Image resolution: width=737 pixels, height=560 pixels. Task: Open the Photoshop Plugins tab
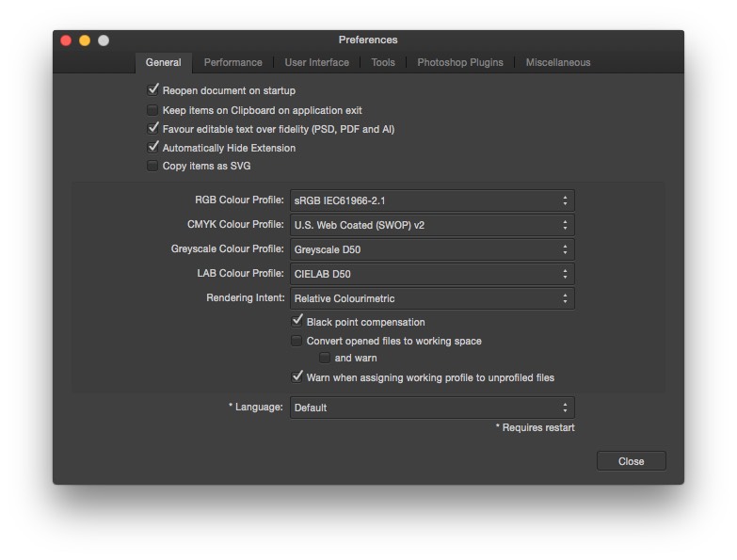coord(460,63)
